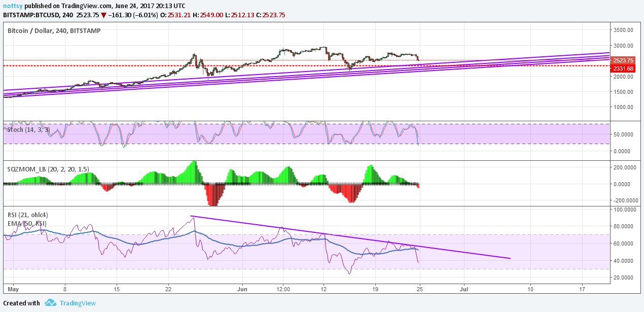Viewport: 644px width, 312px height.
Task: Click the 17 date label on time axis
Action: click(582, 289)
